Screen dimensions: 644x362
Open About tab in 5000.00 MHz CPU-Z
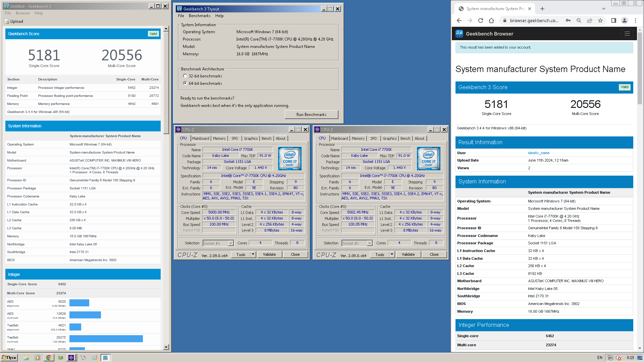[281, 138]
